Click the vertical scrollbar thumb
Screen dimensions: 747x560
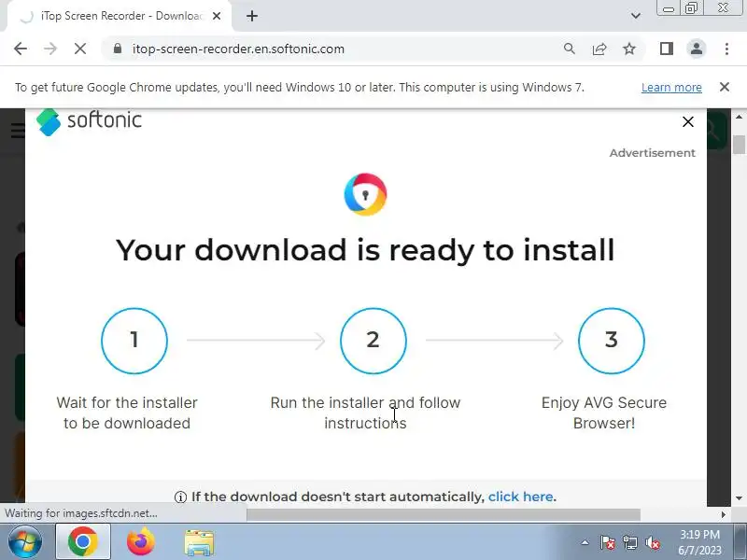[739, 145]
